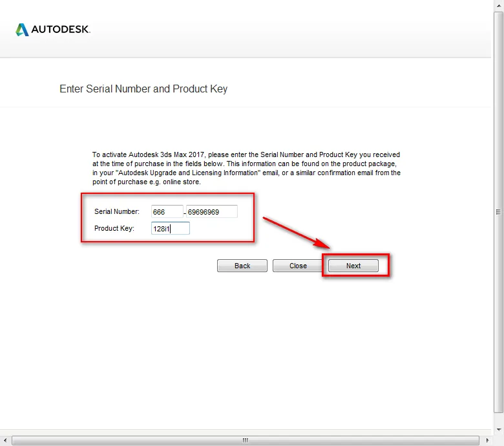Click the scroll left arrow
Image resolution: width=504 pixels, height=446 pixels.
(5, 440)
